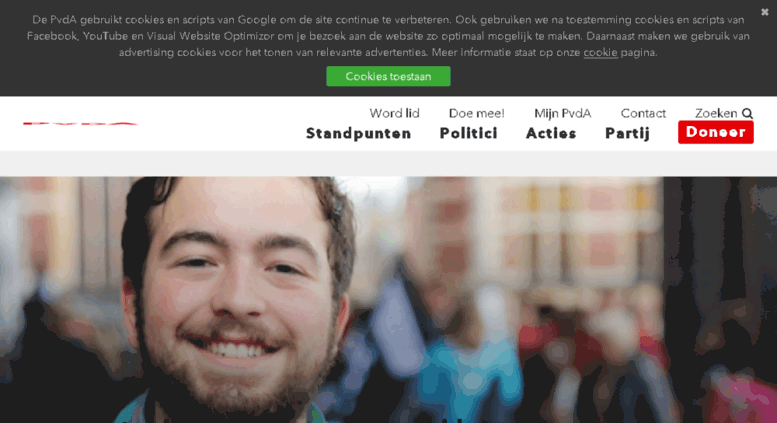The image size is (777, 423).
Task: Click the Zoeken magnifying glass icon
Action: pyautogui.click(x=747, y=113)
